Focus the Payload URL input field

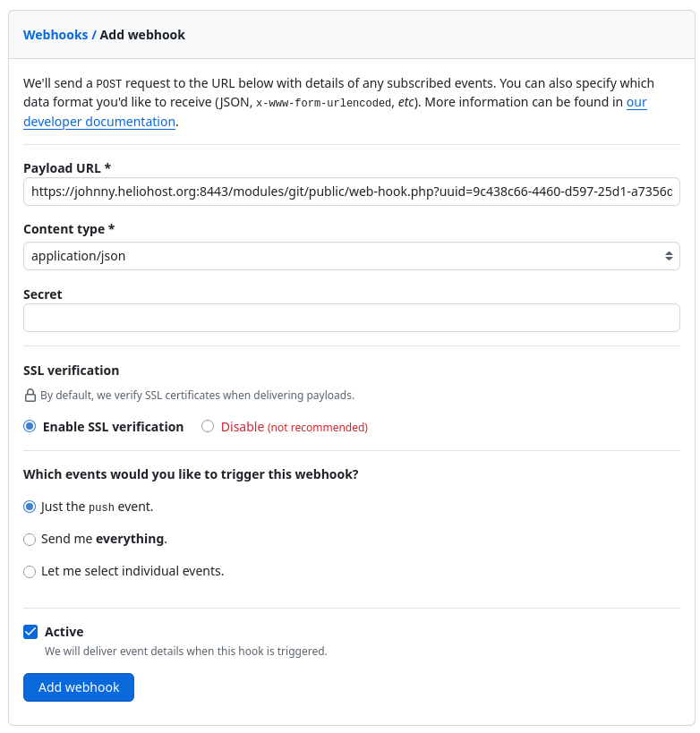point(351,192)
